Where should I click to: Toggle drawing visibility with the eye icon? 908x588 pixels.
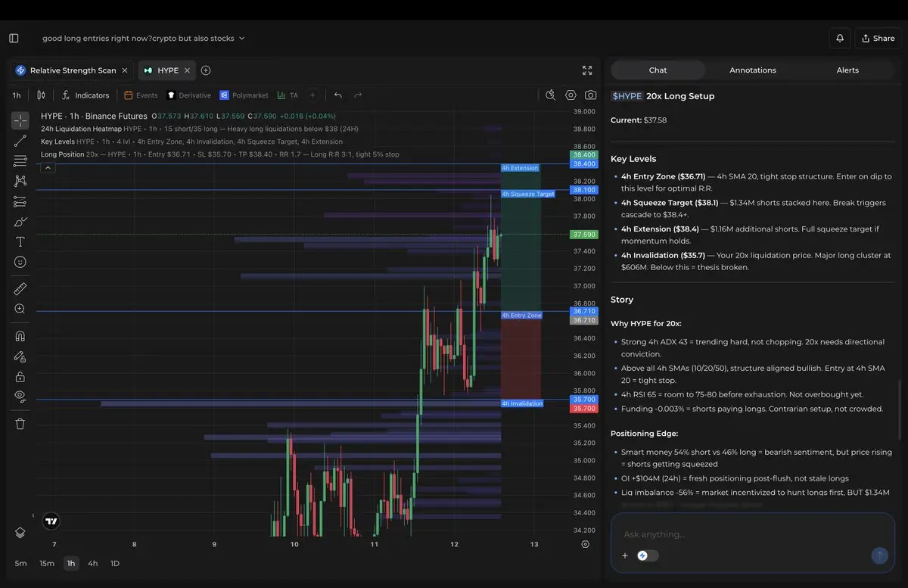point(20,396)
